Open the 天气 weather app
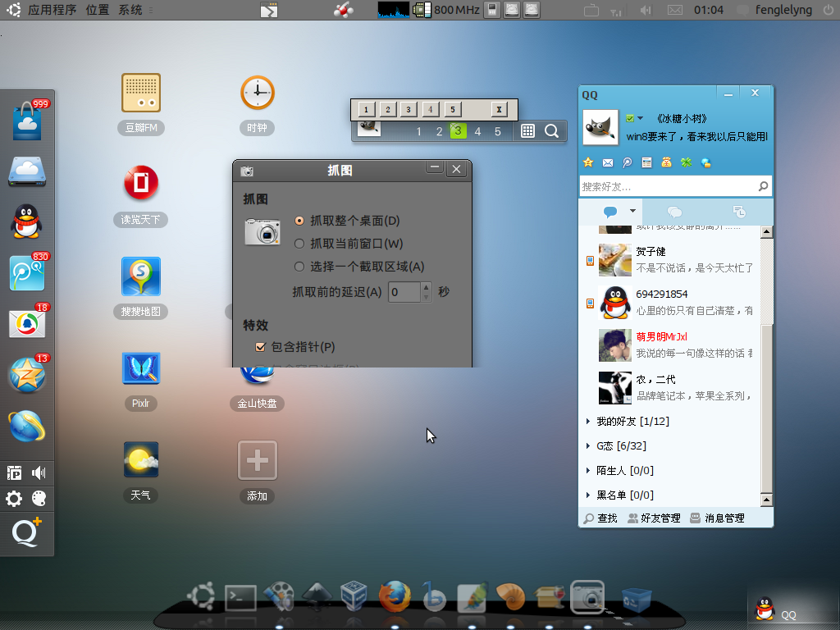The image size is (840, 630). [141, 459]
